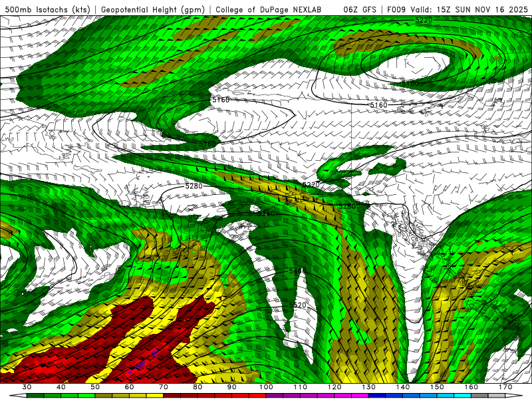Click the 140 kts legend number
Viewport: 532px width, 399px height.
[403, 387]
